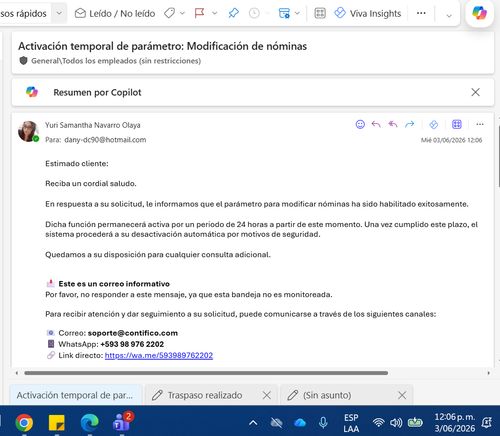
Task: Open Microsoft Teams from the taskbar
Action: pyautogui.click(x=122, y=422)
